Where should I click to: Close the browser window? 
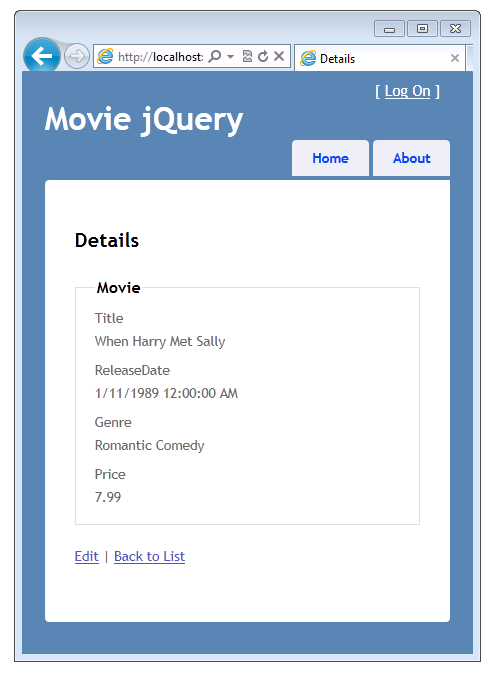[x=455, y=29]
